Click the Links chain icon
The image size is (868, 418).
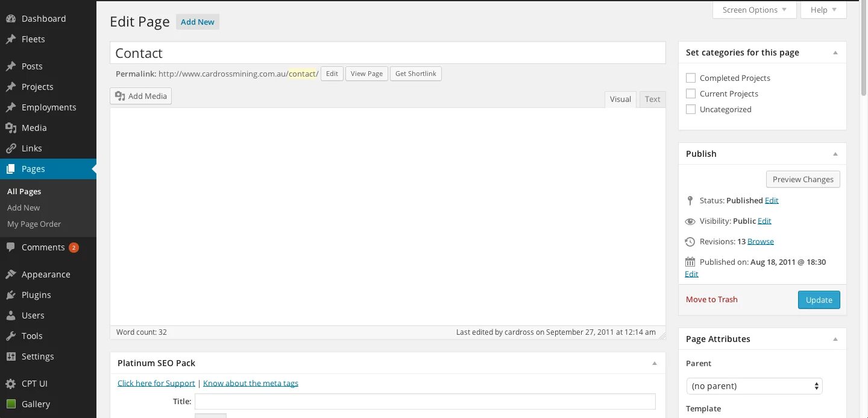(11, 148)
